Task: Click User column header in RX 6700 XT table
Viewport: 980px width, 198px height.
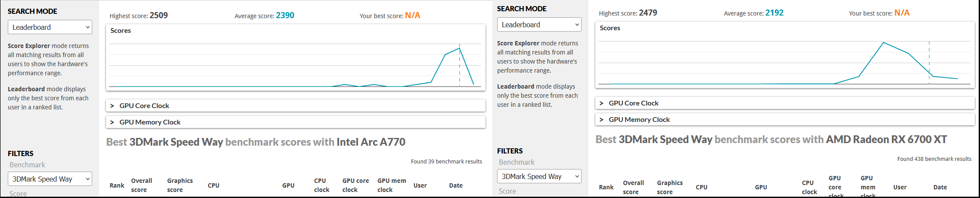Action: [x=900, y=187]
